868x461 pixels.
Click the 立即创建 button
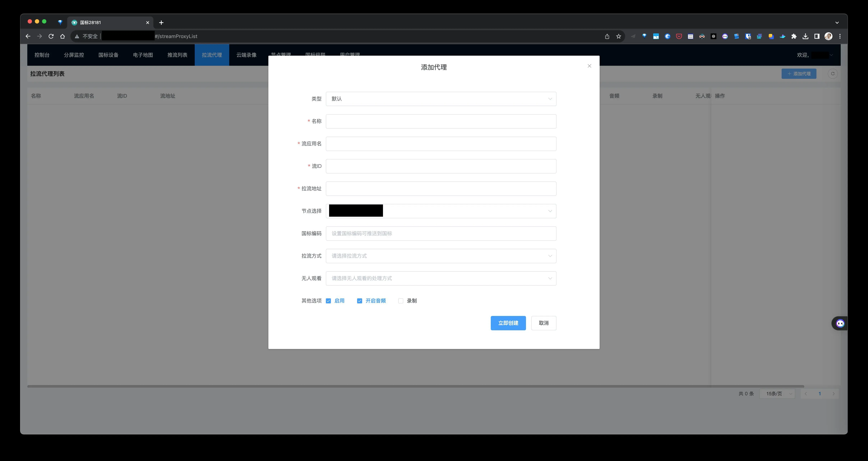508,323
